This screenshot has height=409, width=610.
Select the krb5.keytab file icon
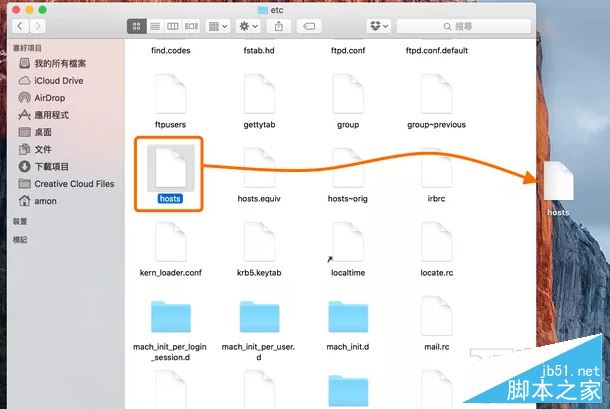259,242
